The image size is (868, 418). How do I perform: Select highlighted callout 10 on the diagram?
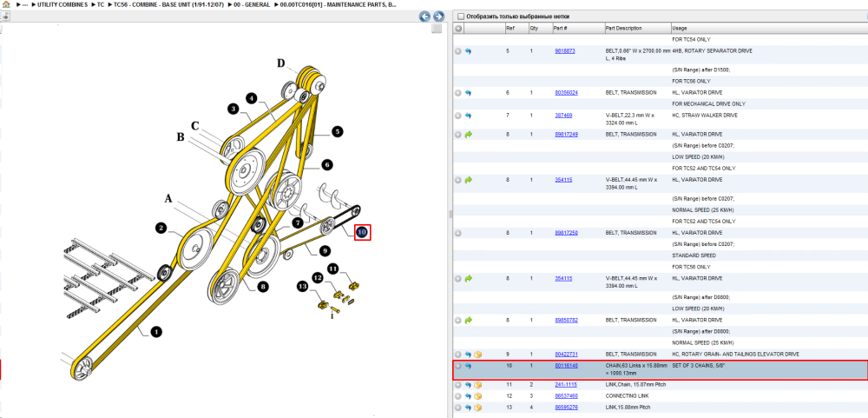click(362, 232)
